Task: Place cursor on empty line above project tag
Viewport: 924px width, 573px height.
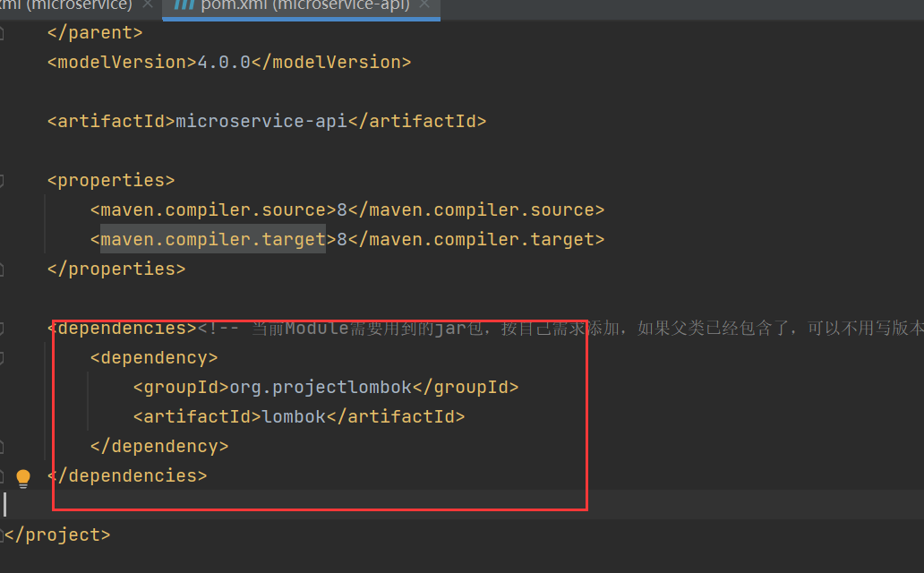Action: pyautogui.click(x=462, y=505)
